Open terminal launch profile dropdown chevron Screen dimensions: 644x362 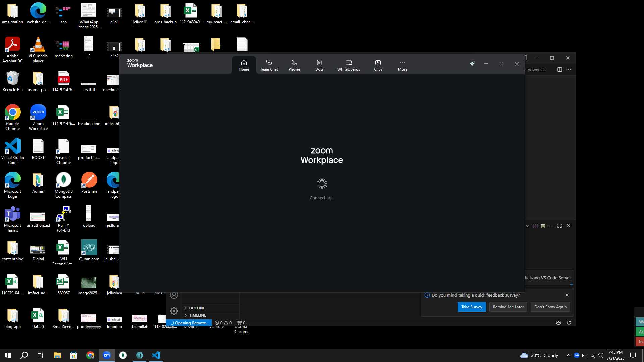point(528,226)
